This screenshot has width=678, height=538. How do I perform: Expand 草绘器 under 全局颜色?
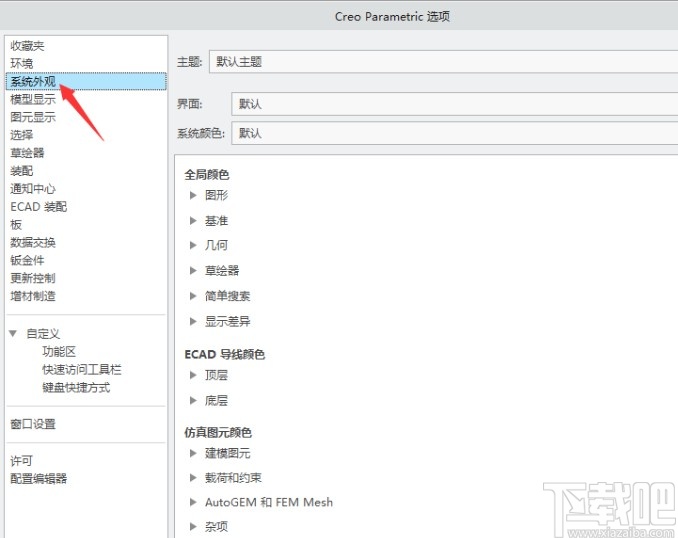coord(193,271)
